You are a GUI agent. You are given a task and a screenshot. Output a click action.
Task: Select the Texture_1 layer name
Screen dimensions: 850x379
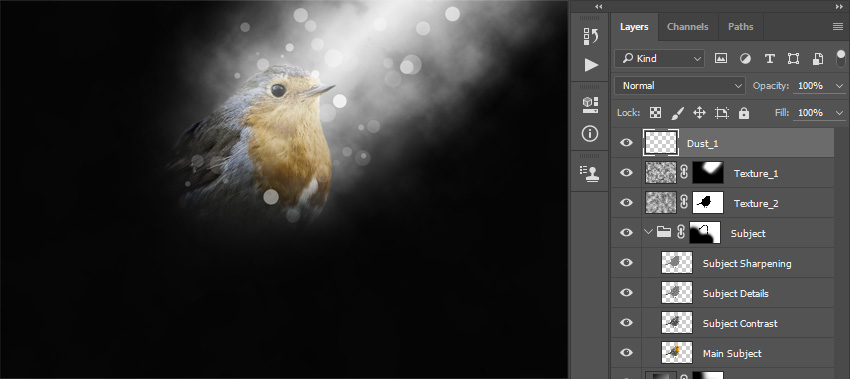tap(756, 174)
